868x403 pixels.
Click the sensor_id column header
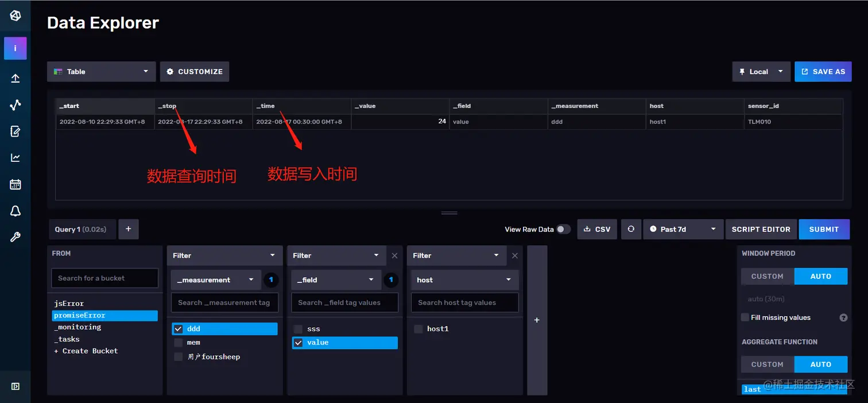click(793, 106)
